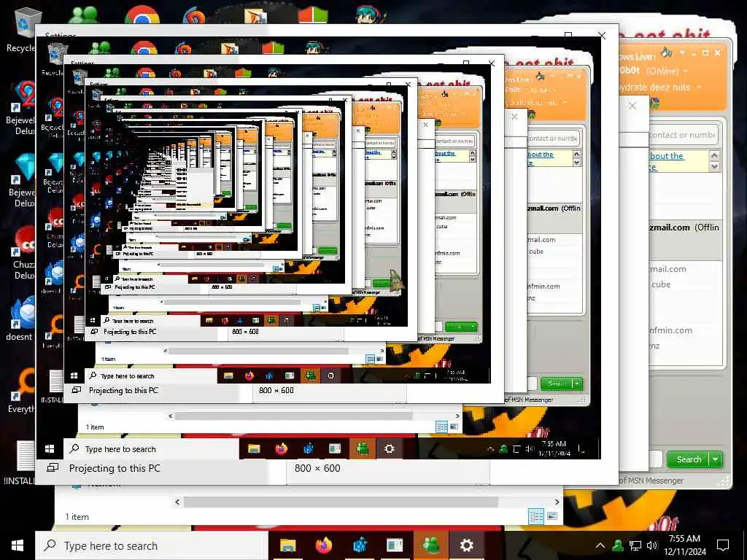Switch File Explorer to details view icon
Viewport: 747px width, 560px height.
(536, 517)
